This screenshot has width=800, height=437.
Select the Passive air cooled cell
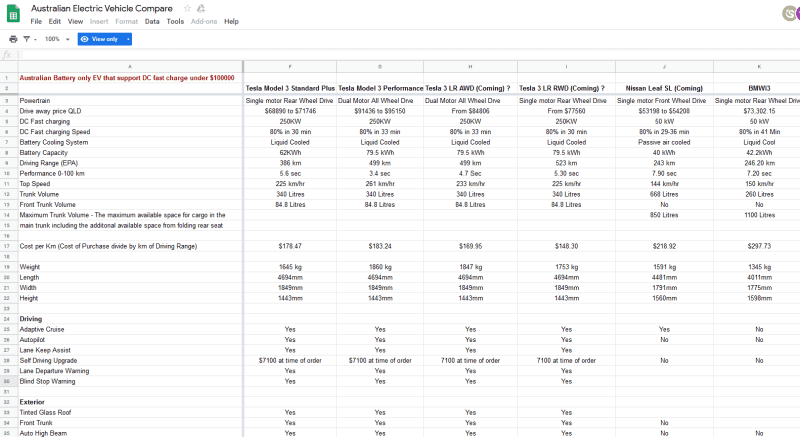coord(664,142)
